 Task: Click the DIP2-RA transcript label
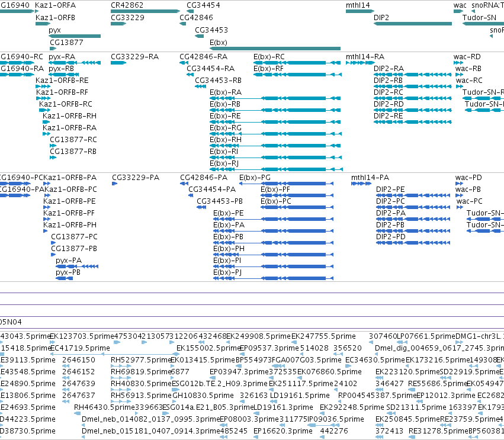tap(389, 69)
